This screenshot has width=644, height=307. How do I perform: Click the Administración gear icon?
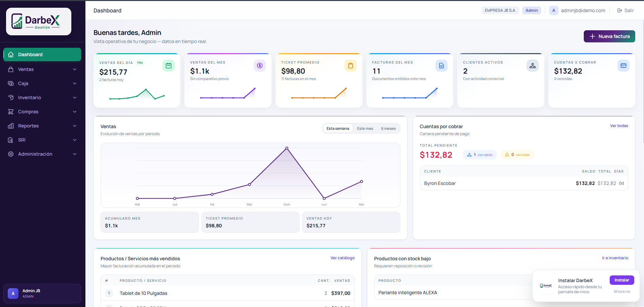(x=11, y=154)
